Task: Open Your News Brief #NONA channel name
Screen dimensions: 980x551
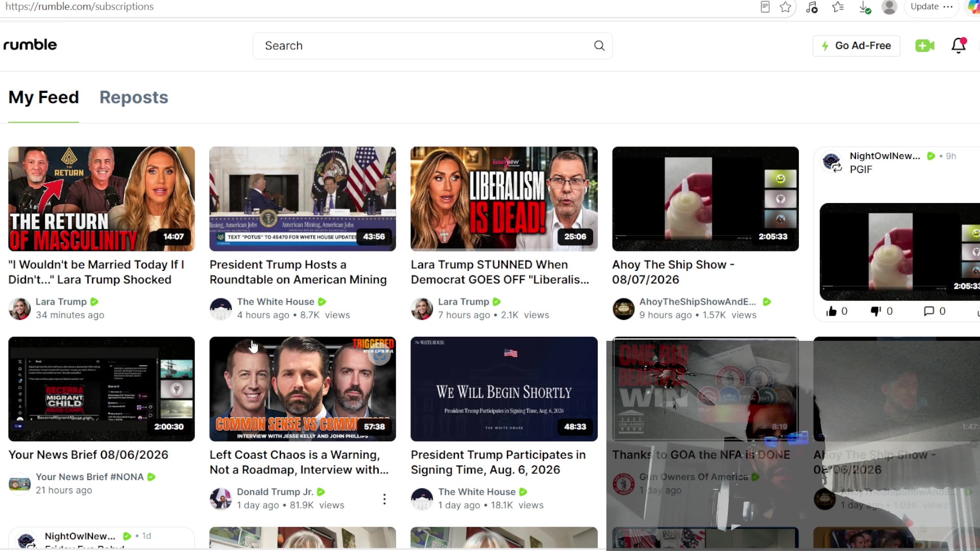Action: [x=90, y=477]
